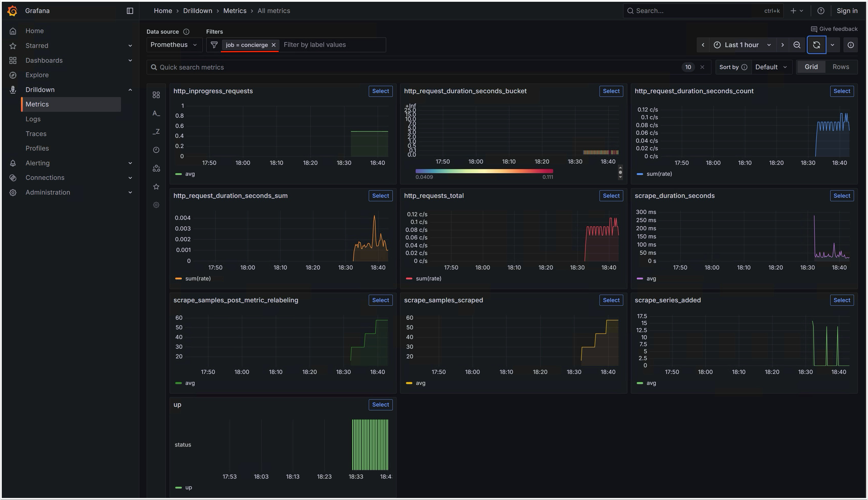This screenshot has width=868, height=500.
Task: Toggle the avg legend series in http_inprogress_requests
Action: (189, 174)
